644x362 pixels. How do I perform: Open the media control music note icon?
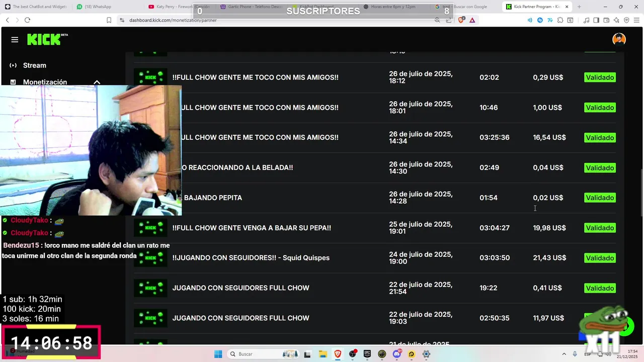[586, 20]
